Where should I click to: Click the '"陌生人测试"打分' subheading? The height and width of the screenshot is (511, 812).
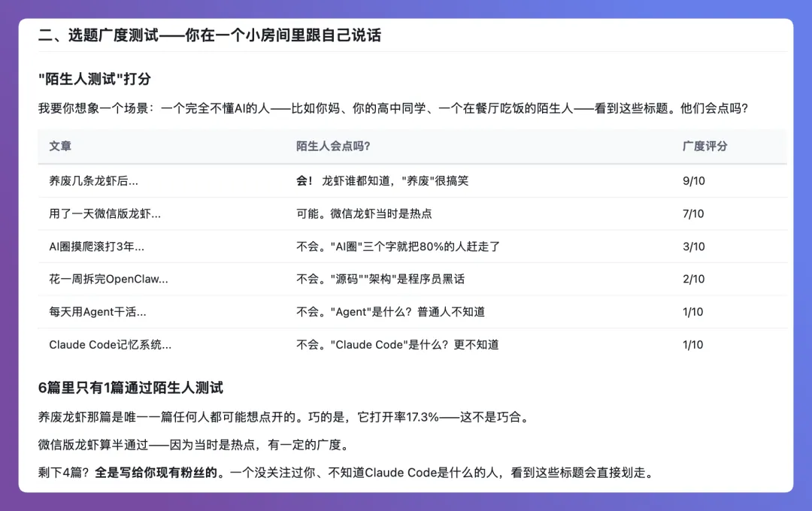click(x=95, y=79)
